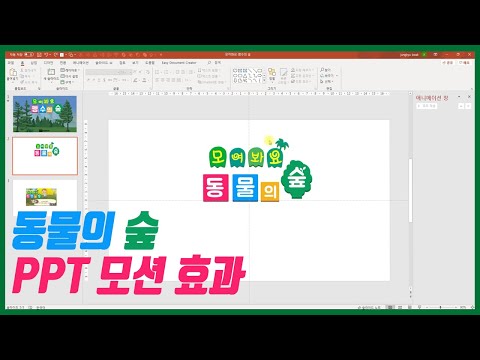Open the File tab

11,63
